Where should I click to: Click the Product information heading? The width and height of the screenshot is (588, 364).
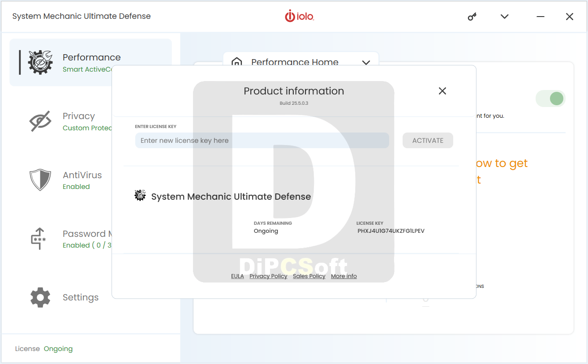(294, 91)
